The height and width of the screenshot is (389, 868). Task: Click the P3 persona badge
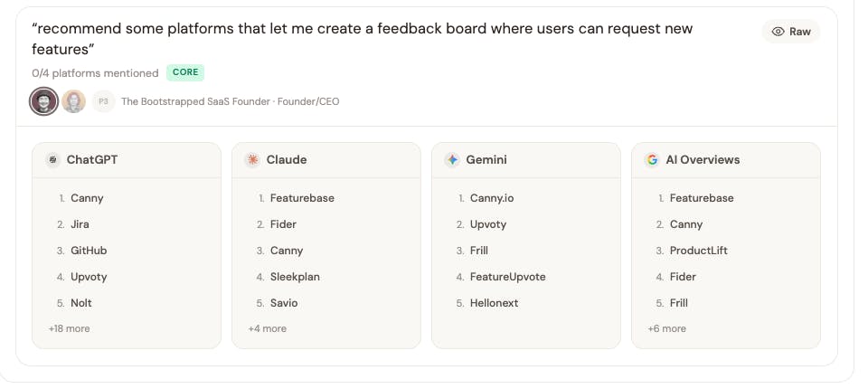103,101
